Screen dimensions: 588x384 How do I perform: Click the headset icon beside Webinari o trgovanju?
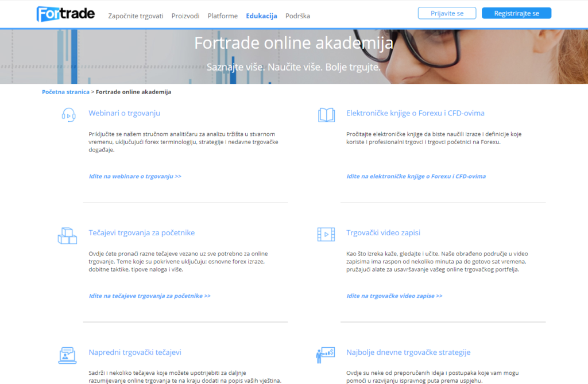68,115
